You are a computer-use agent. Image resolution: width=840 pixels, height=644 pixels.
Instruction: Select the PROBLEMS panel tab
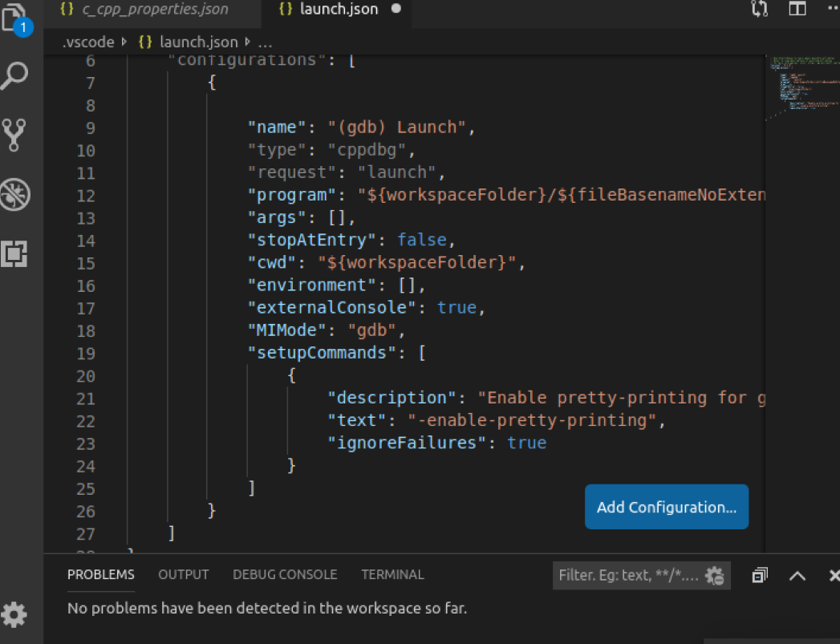click(x=101, y=574)
